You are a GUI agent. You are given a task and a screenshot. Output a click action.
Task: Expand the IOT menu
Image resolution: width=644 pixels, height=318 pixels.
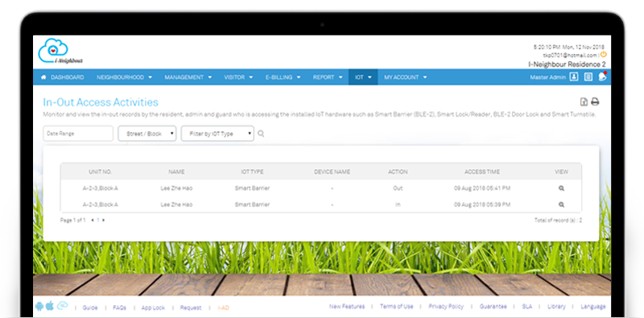click(363, 77)
